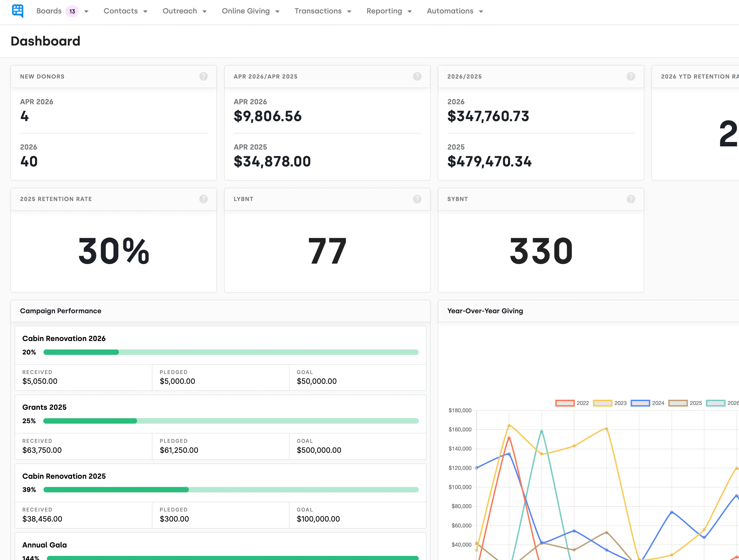
Task: Click the Dashboard page title
Action: pos(45,41)
